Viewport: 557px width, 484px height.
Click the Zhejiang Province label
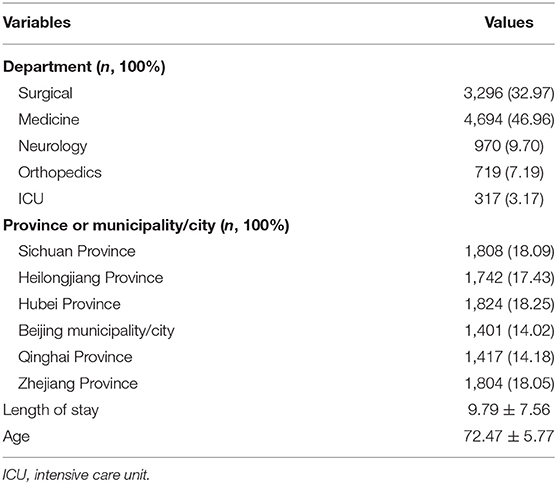pyautogui.click(x=78, y=384)
